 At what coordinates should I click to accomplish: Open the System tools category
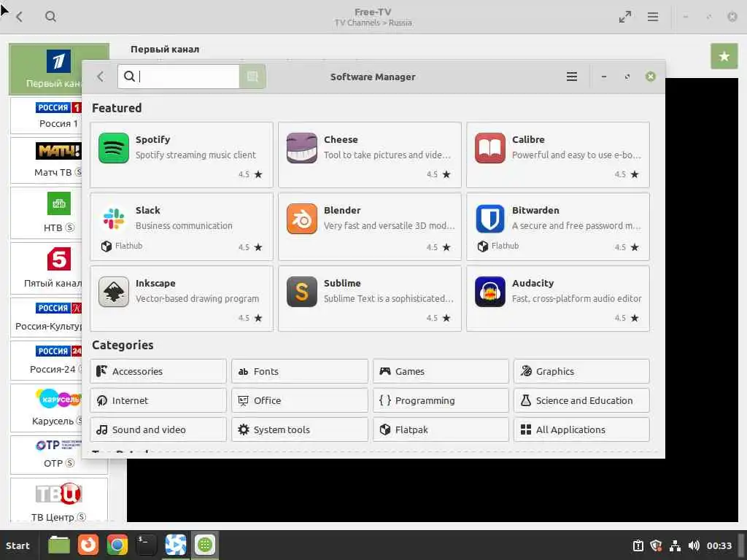click(300, 429)
